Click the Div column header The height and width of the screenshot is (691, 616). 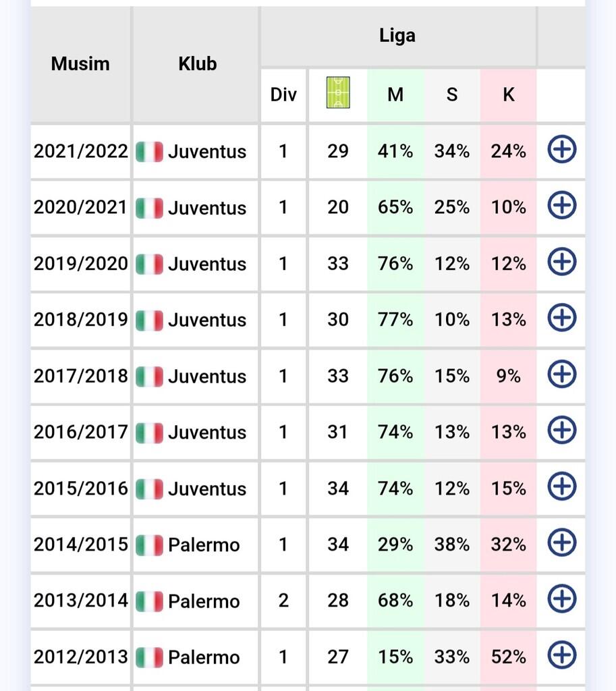click(283, 94)
